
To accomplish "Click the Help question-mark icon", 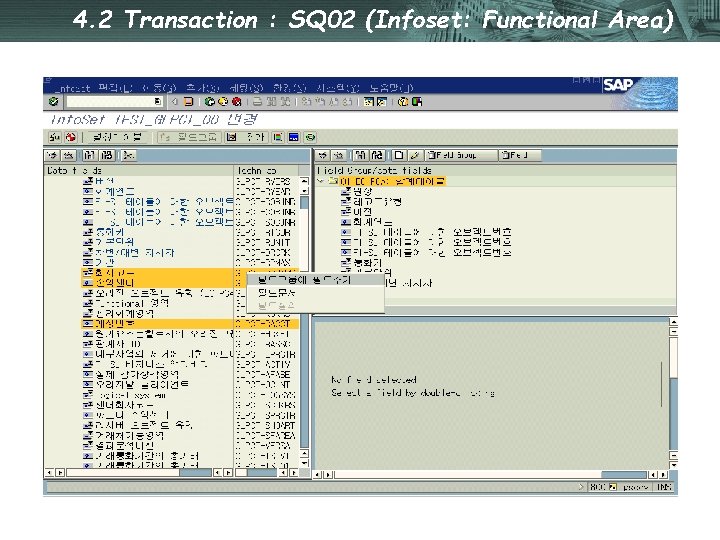I will pos(403,101).
